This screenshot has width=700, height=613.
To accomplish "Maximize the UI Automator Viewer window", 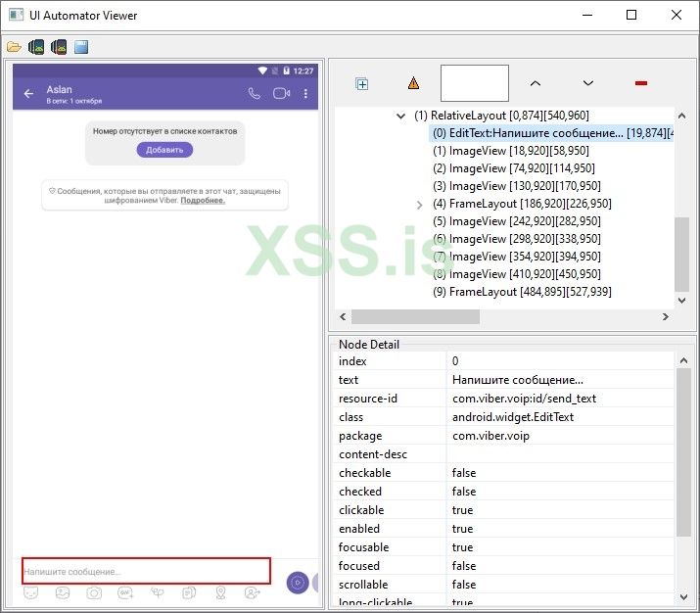I will pyautogui.click(x=631, y=16).
